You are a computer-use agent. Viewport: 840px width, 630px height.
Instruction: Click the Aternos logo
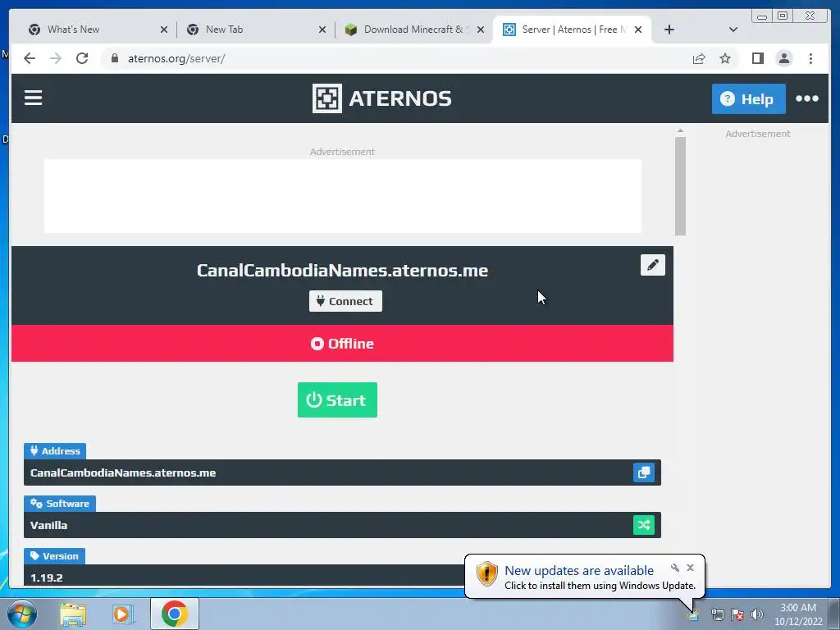click(x=382, y=98)
